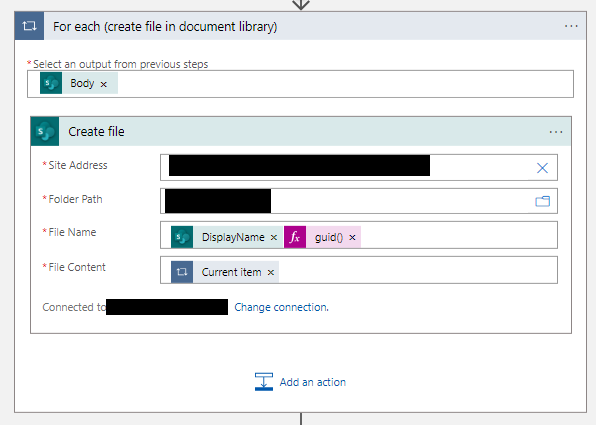Click the Add an action insert icon
Screen dimensions: 596x428
click(264, 382)
